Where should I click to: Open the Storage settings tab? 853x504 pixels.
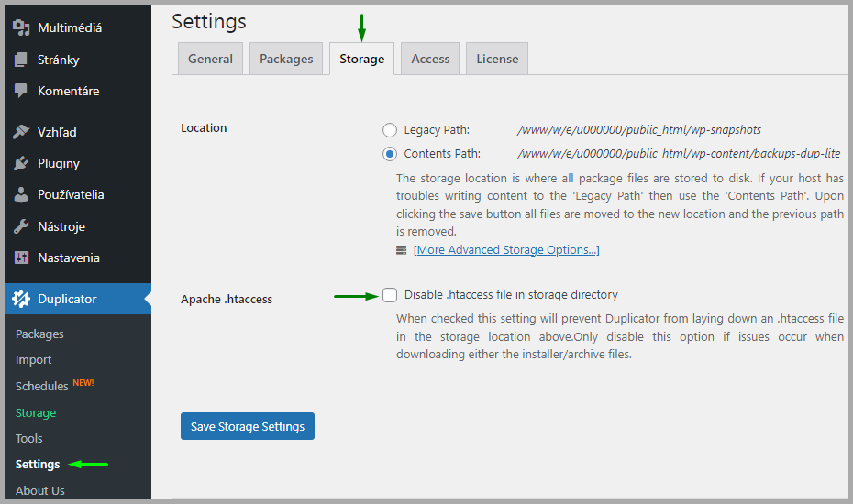pos(361,59)
